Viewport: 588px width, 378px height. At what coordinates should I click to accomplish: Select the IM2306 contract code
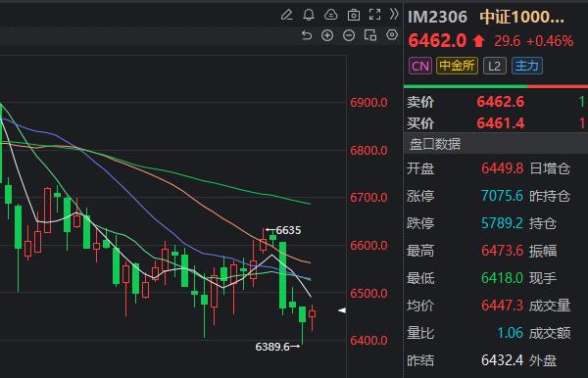(438, 18)
